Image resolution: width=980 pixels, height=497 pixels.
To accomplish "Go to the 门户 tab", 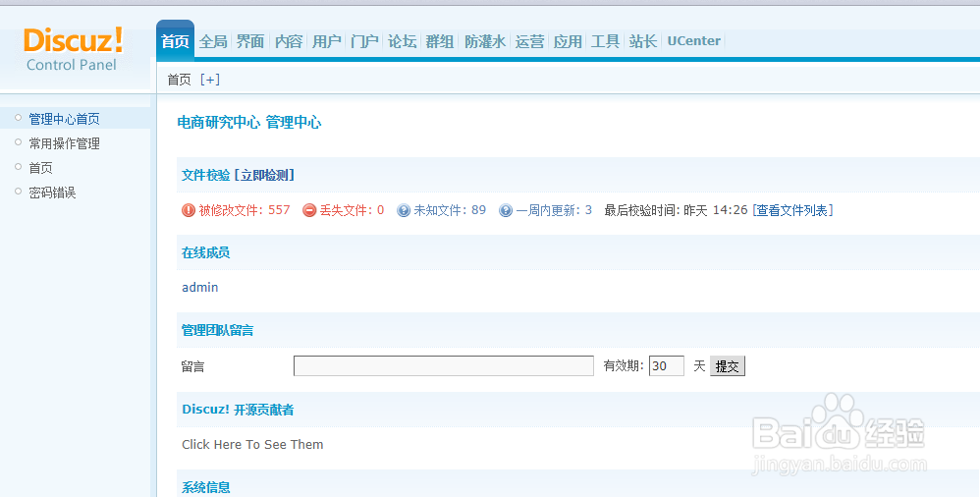I will 364,41.
